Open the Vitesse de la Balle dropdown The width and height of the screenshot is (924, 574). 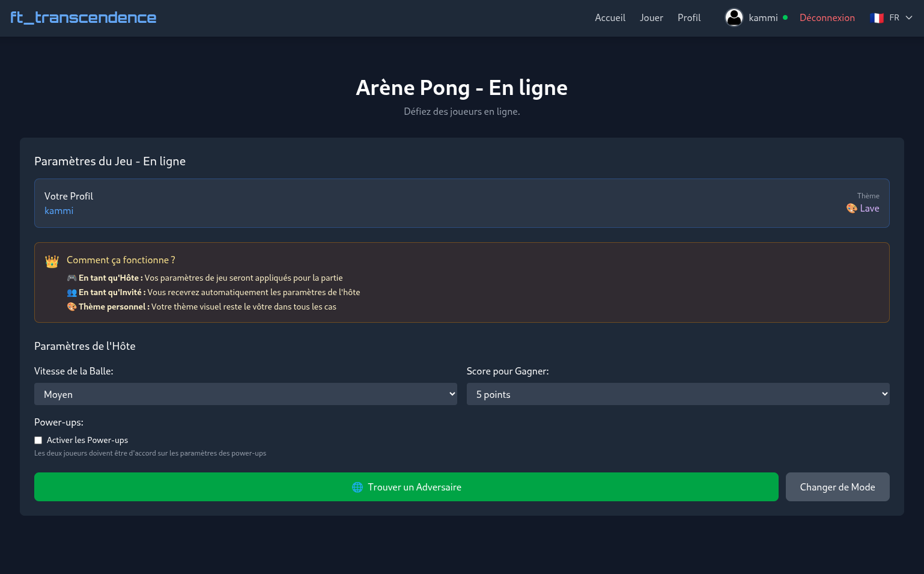point(246,394)
